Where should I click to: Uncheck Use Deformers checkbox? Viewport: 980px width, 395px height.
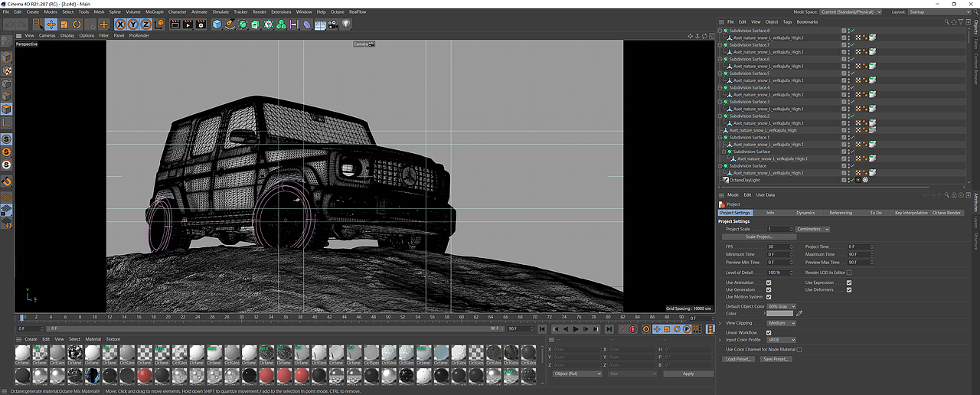click(849, 289)
